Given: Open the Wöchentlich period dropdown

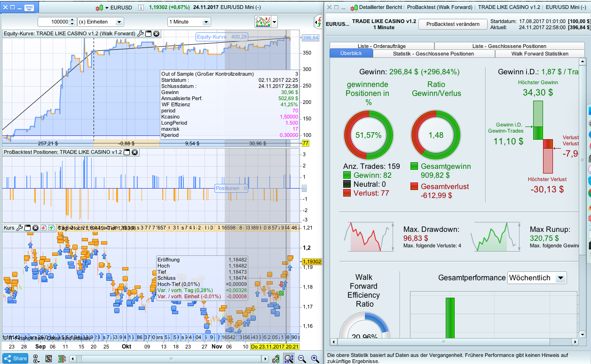Looking at the screenshot, I should [537, 277].
